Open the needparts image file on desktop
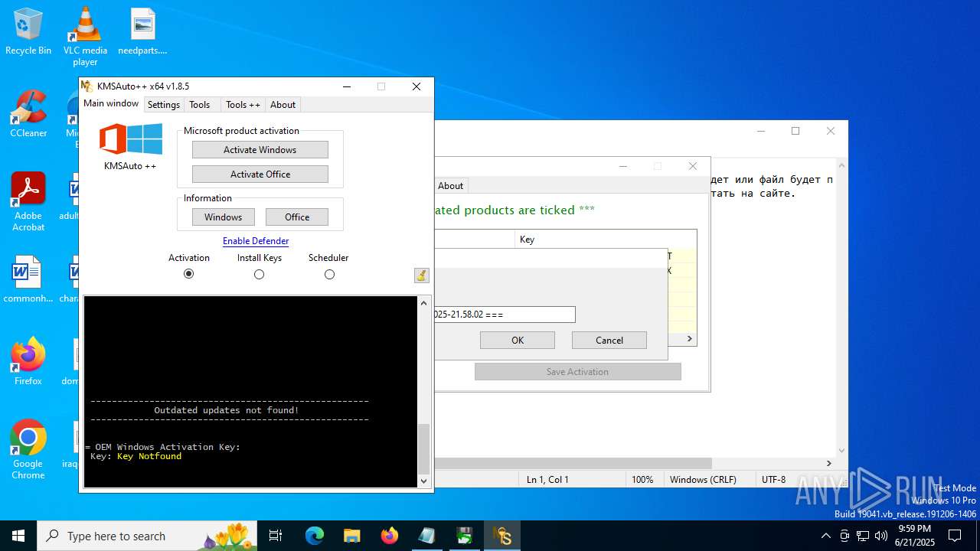This screenshot has height=551, width=980. pyautogui.click(x=142, y=31)
